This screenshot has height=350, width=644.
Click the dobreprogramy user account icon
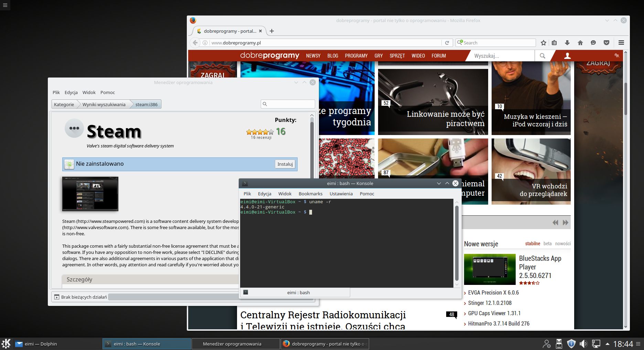point(568,56)
